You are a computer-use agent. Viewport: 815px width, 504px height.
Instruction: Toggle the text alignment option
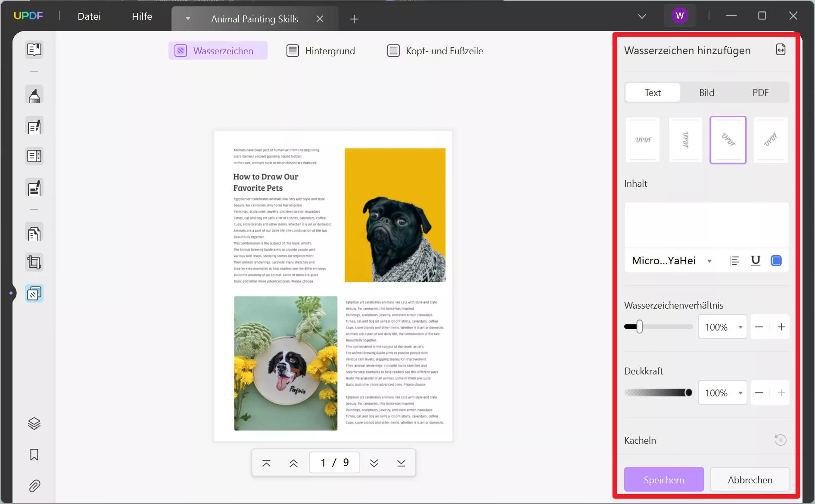click(x=735, y=260)
